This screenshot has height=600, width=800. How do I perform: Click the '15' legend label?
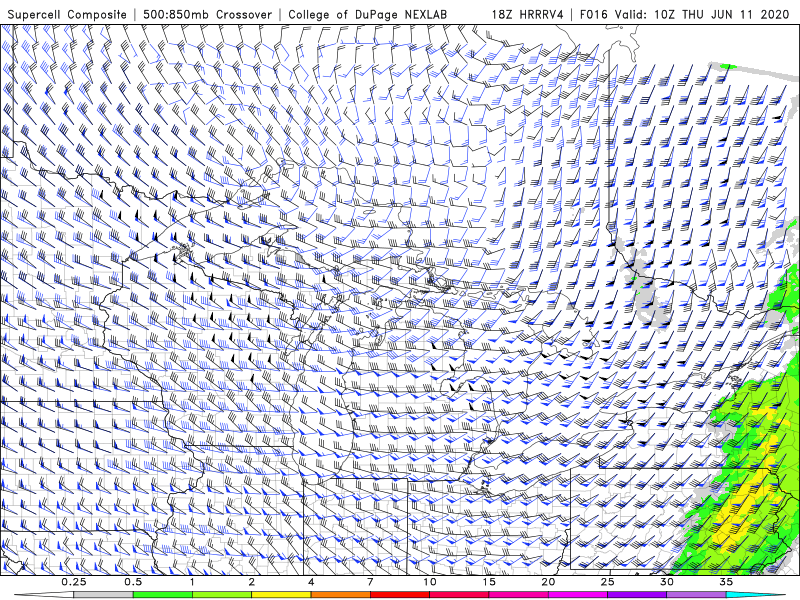[489, 582]
